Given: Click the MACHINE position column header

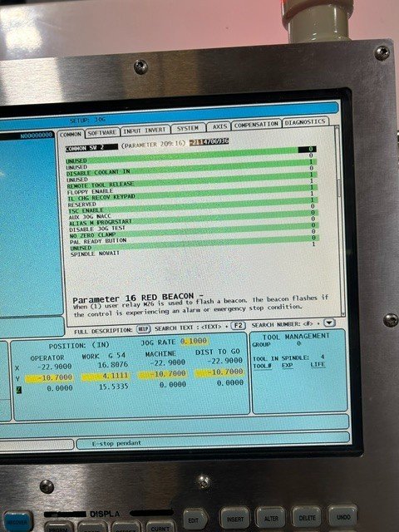Looking at the screenshot, I should (160, 353).
